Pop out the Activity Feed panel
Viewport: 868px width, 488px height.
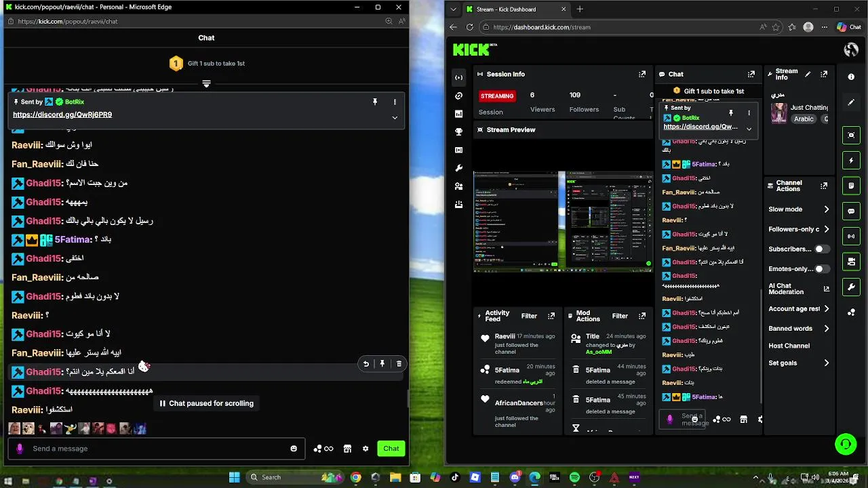(551, 316)
